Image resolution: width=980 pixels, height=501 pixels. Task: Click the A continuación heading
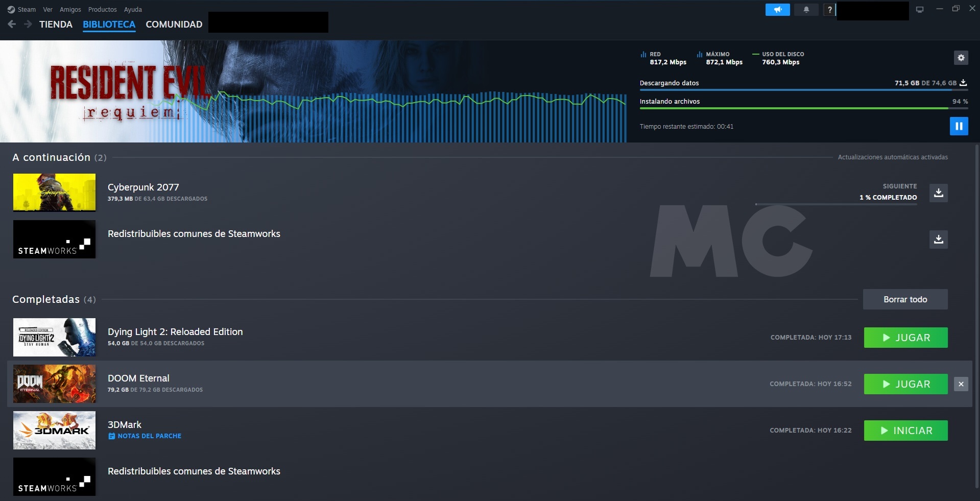pos(59,157)
